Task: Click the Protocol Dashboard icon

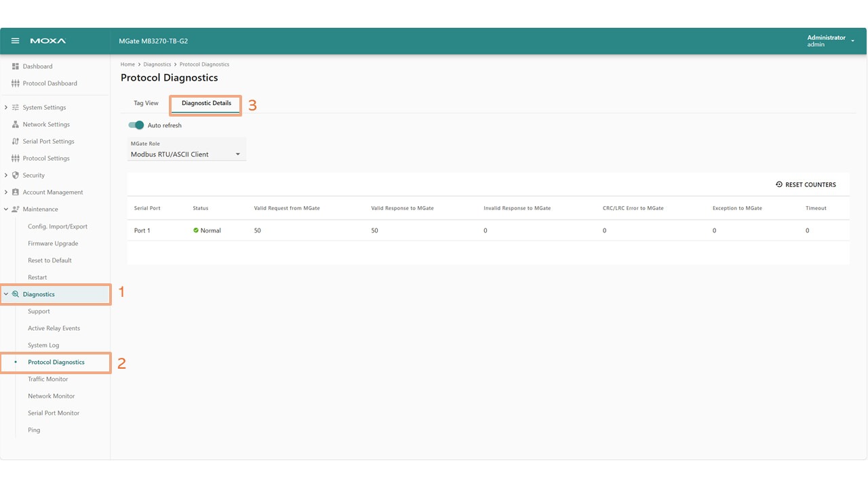Action: (x=16, y=83)
